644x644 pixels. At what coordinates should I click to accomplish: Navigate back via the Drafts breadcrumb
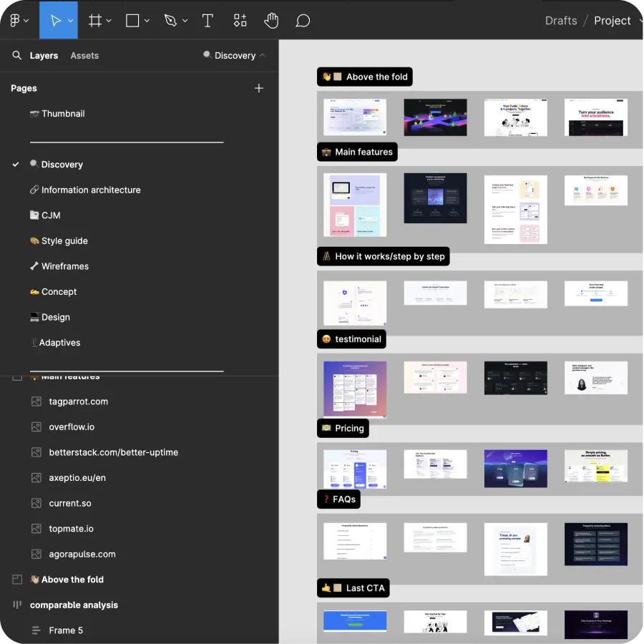(x=560, y=20)
